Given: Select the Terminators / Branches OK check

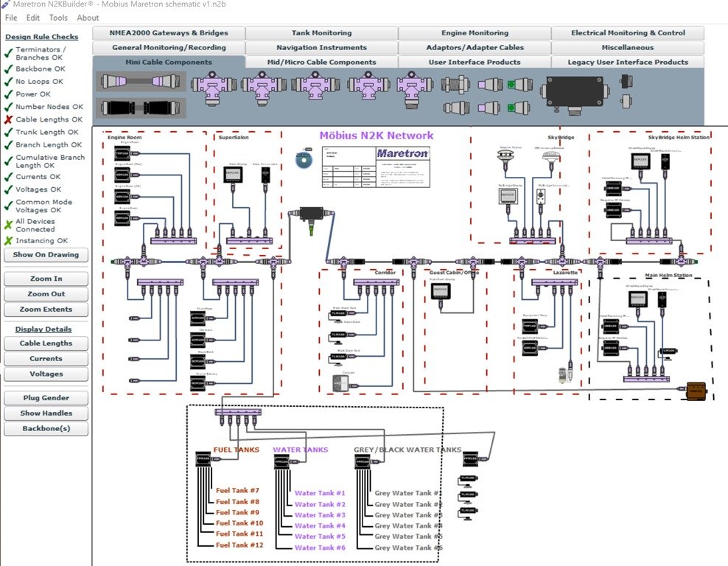Looking at the screenshot, I should click(35, 53).
